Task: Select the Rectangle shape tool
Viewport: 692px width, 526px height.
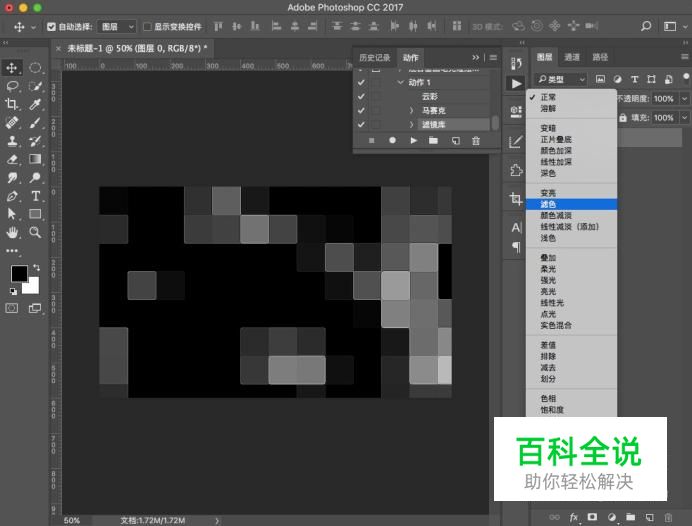Action: [35, 214]
